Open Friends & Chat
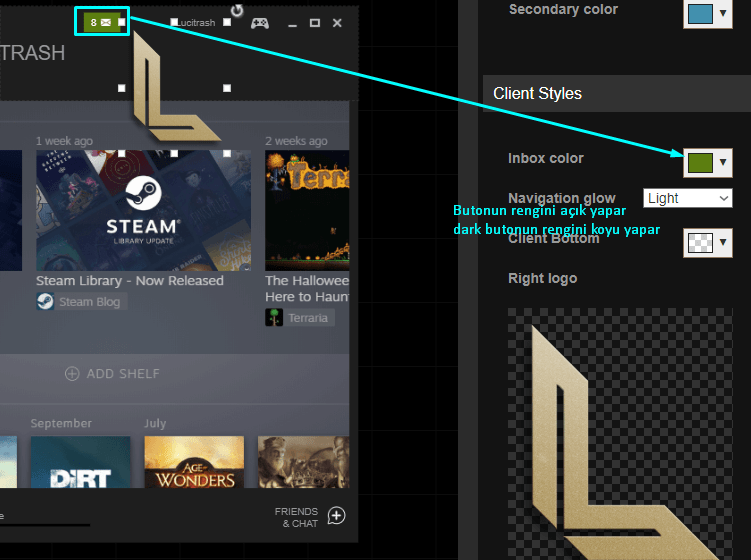This screenshot has width=751, height=560. 296,517
